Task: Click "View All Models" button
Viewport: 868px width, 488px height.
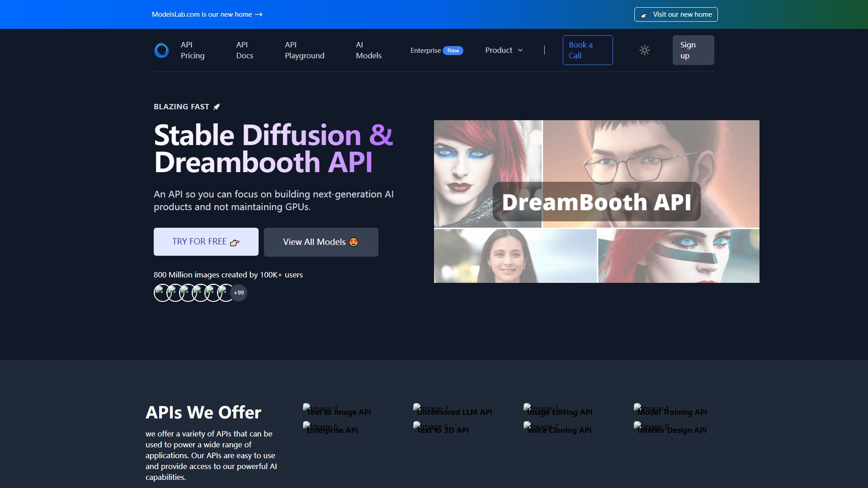Action: click(321, 242)
